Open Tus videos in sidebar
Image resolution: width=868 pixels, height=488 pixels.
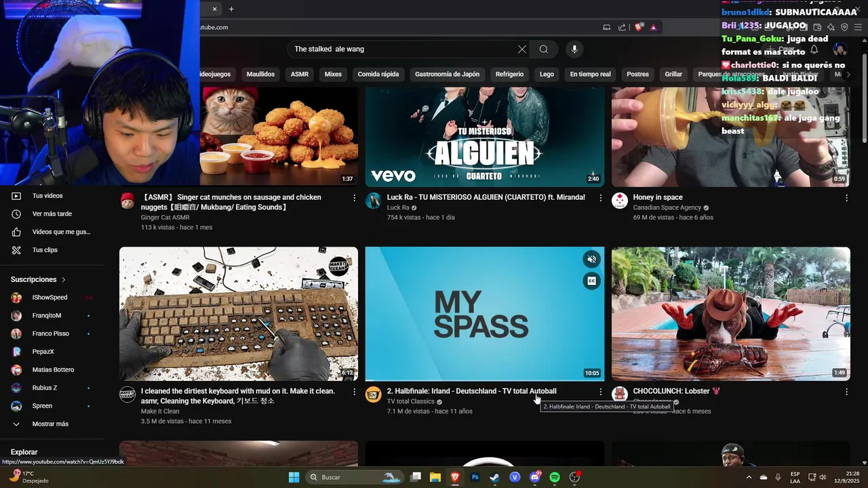52,196
